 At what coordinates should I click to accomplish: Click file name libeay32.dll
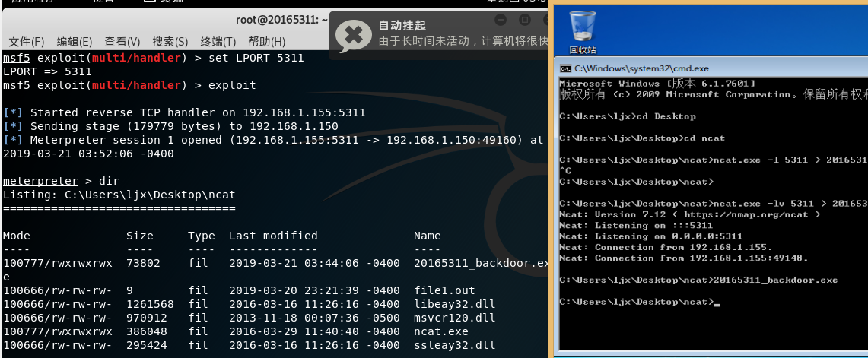454,304
